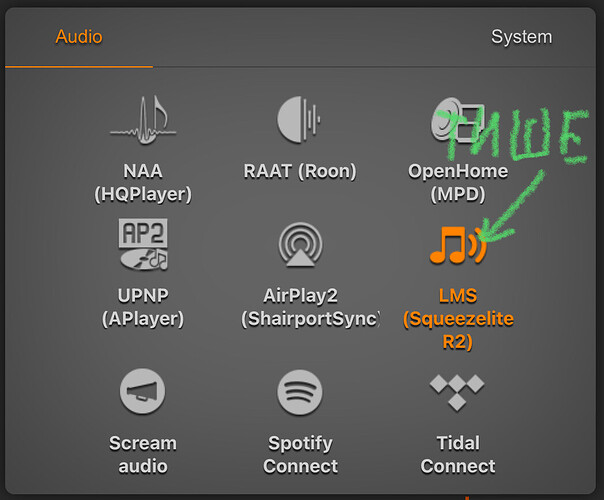Choose the OpenHome MPD speaker icon
604x500 pixels.
tap(455, 122)
